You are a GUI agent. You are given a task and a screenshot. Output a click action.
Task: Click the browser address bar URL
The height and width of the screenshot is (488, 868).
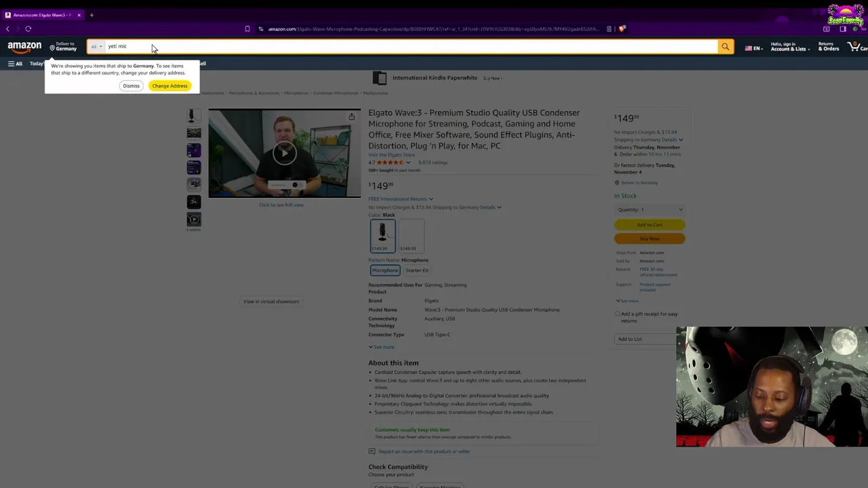click(x=433, y=29)
